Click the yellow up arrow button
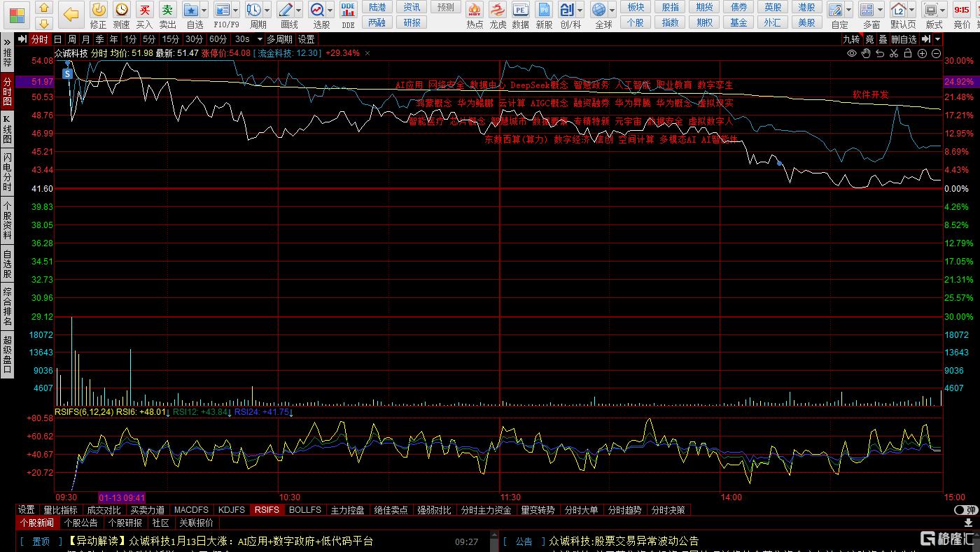Image resolution: width=980 pixels, height=552 pixels. 43,8
